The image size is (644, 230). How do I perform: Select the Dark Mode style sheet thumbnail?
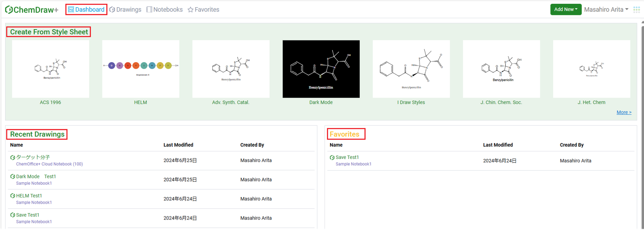321,69
